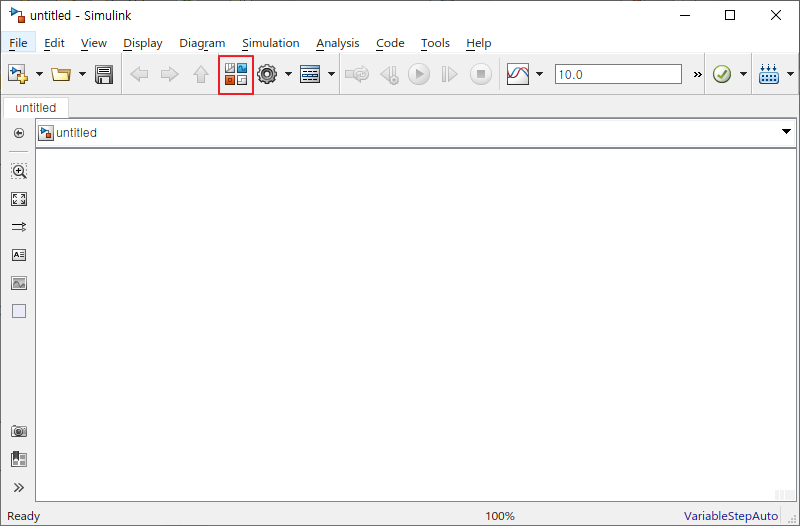This screenshot has width=800, height=526.
Task: Click the Forward navigation arrow
Action: (170, 74)
